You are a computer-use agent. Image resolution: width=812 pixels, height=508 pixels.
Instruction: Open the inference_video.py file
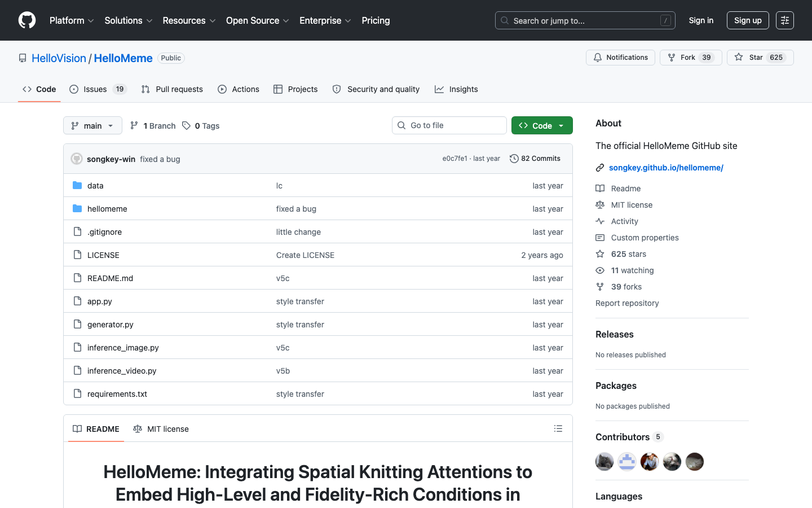coord(122,370)
